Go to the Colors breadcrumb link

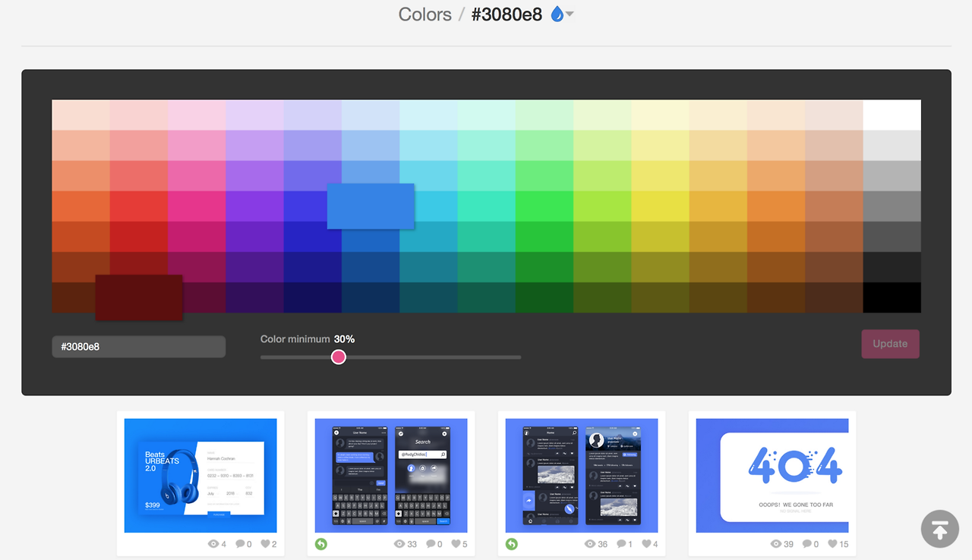point(424,14)
